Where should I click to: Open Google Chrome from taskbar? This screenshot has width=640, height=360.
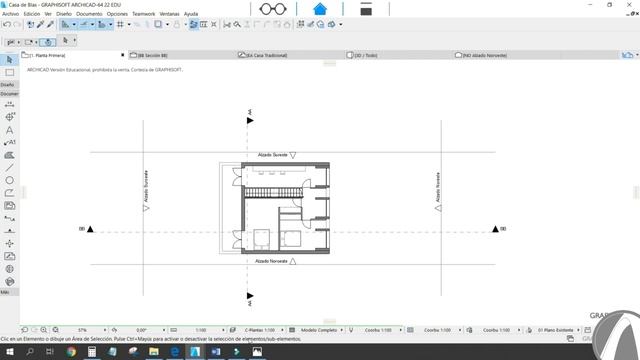pyautogui.click(x=71, y=351)
